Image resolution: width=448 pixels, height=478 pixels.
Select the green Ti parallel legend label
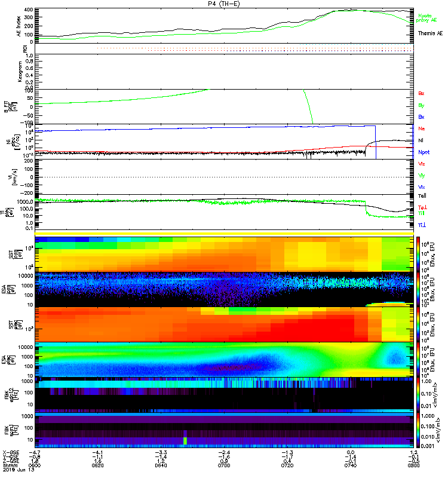click(x=421, y=213)
